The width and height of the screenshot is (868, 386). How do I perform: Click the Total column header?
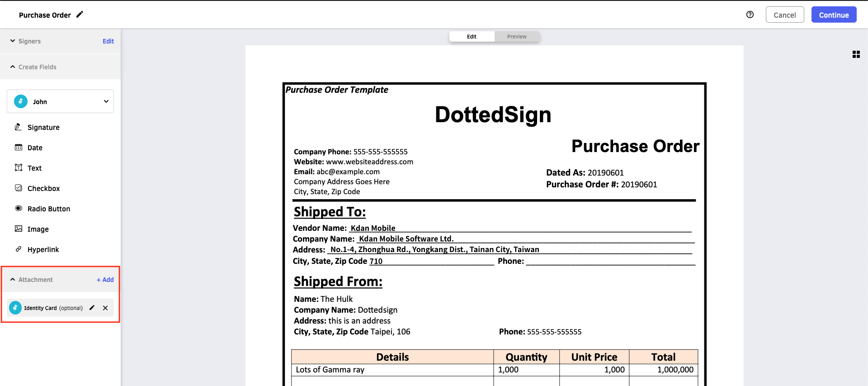[x=663, y=357]
